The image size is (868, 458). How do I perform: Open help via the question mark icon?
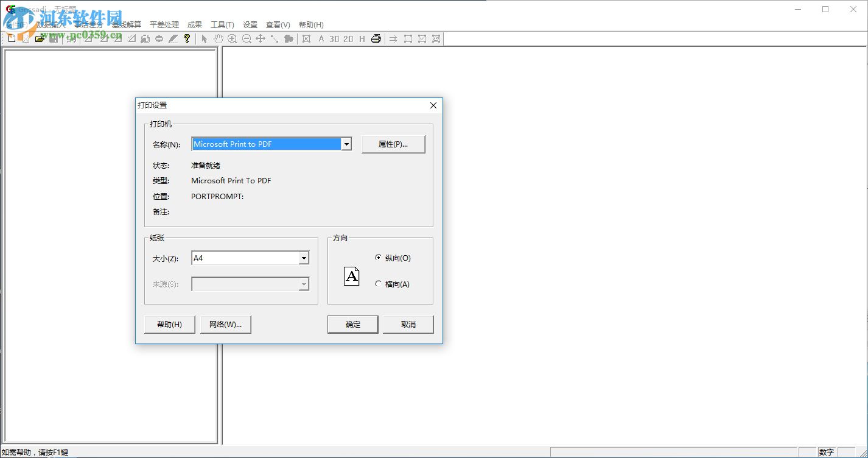187,38
